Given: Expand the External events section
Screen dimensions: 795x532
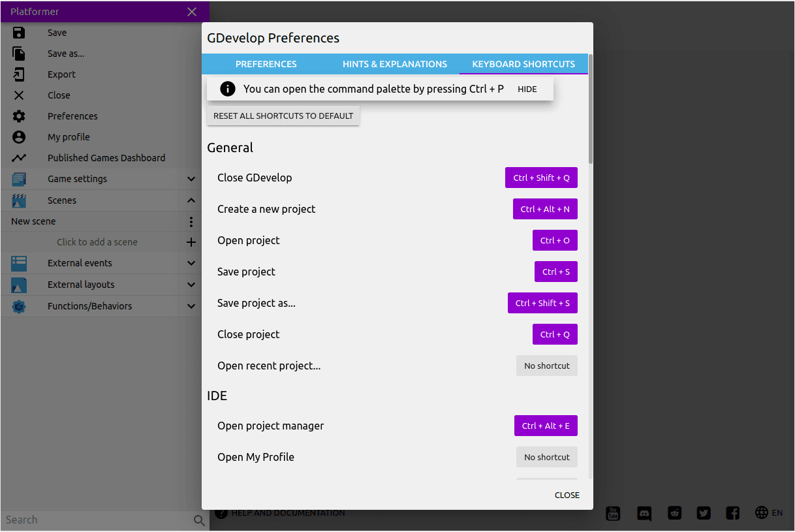Looking at the screenshot, I should point(191,263).
